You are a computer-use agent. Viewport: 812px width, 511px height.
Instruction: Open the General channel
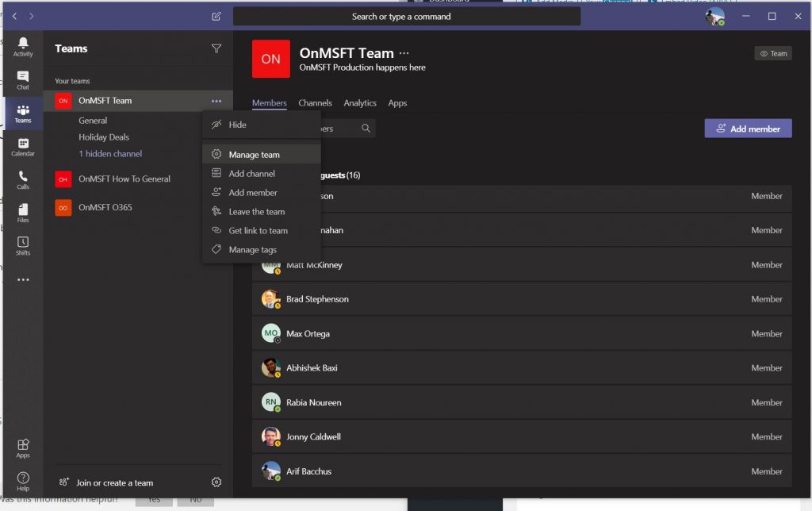[93, 121]
